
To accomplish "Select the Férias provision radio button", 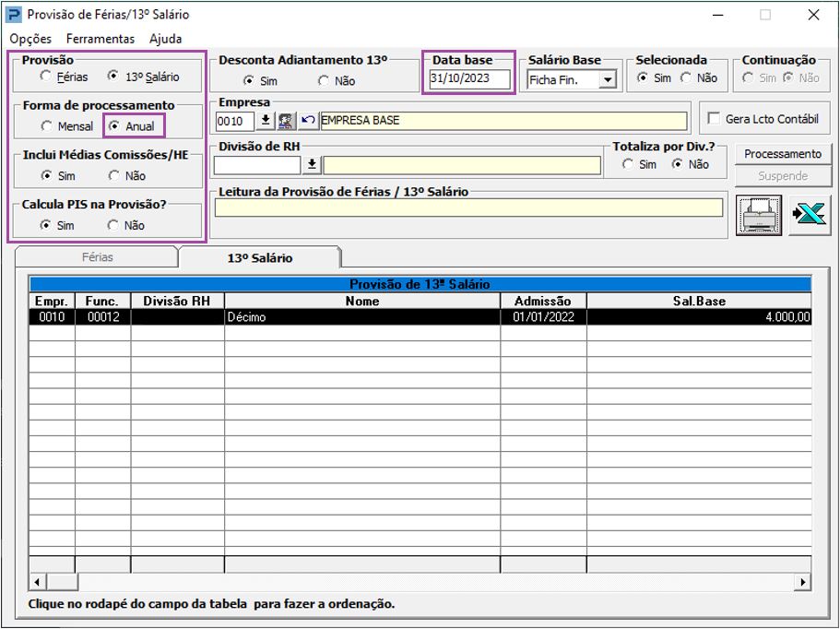I will [x=46, y=77].
